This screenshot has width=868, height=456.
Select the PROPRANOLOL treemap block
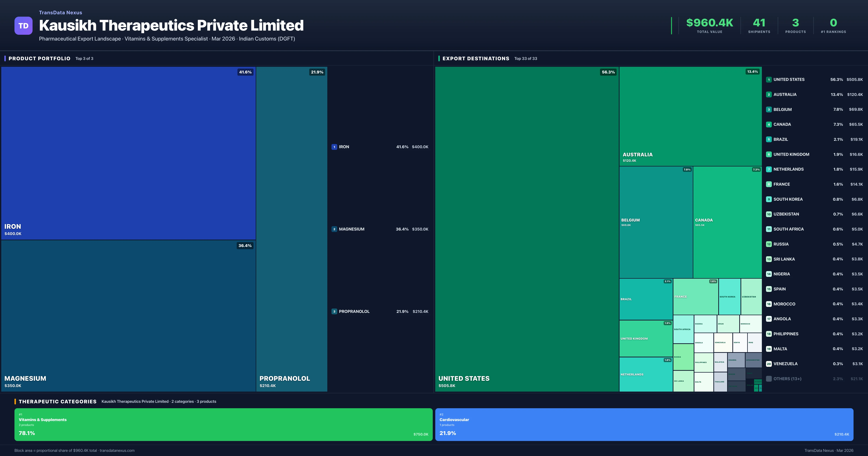[x=292, y=229]
